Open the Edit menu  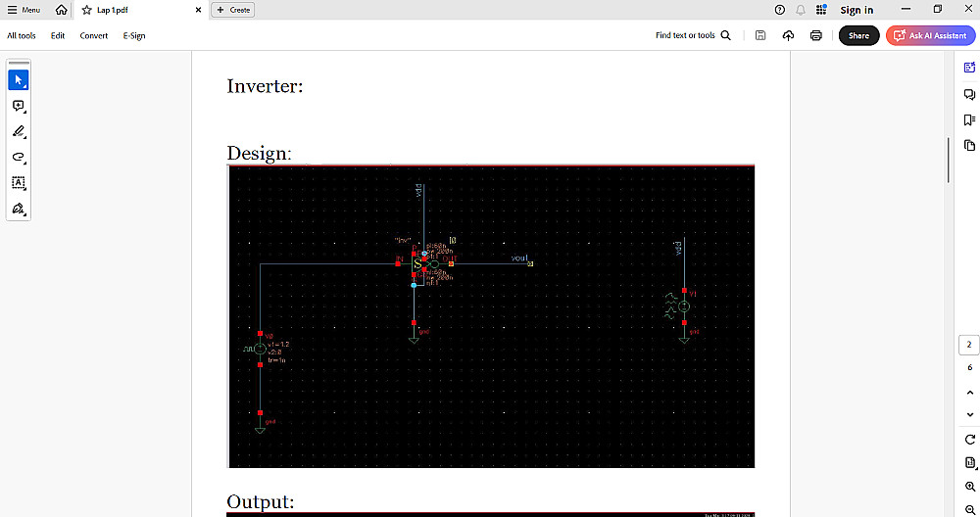click(58, 35)
